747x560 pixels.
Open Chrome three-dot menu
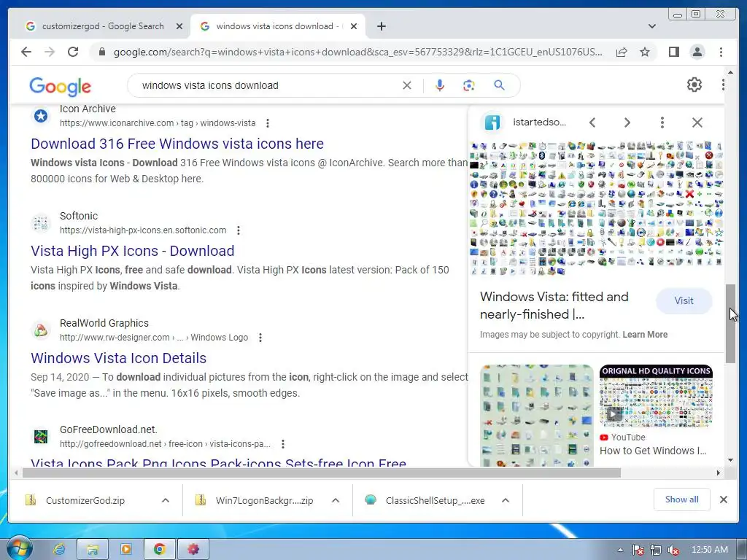pos(721,52)
